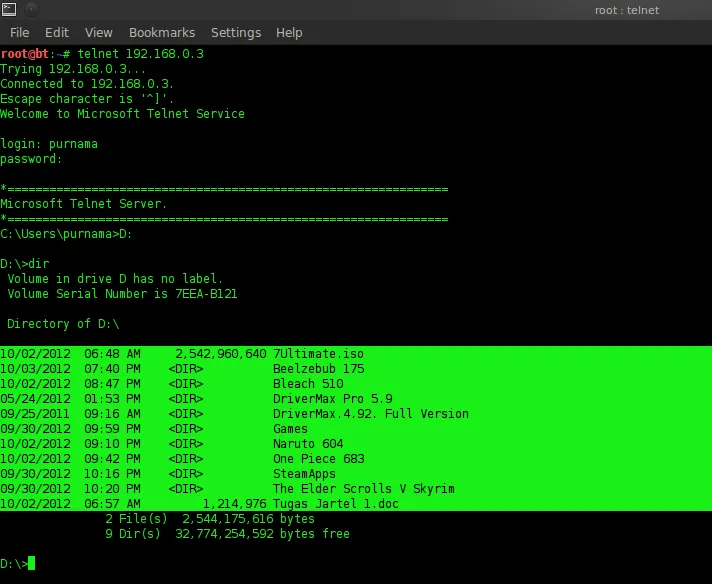Viewport: 712px width, 584px height.
Task: Click the '2 File(s) 2,544,175,616 bytes' summary
Action: click(x=210, y=519)
